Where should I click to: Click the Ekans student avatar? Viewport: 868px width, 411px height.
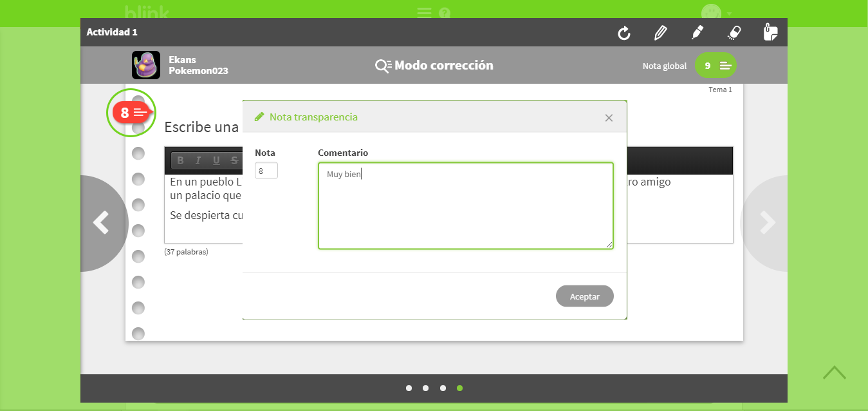[146, 65]
